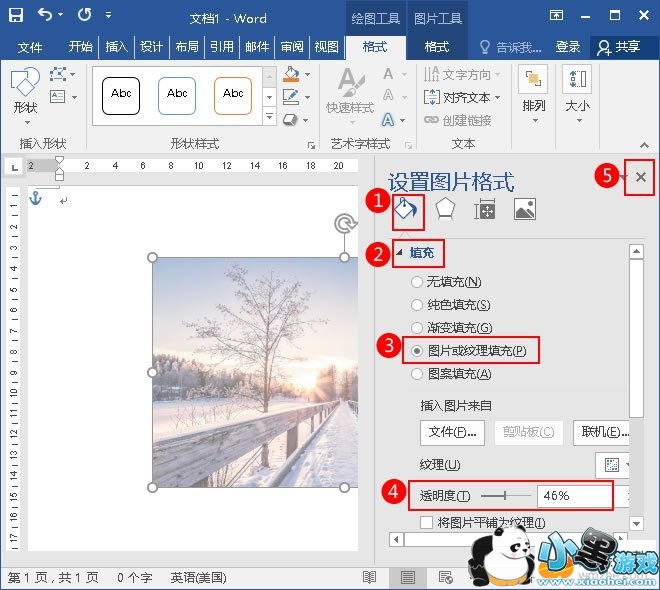Switch to the 布局 ribbon tab
The width and height of the screenshot is (660, 590).
click(186, 47)
